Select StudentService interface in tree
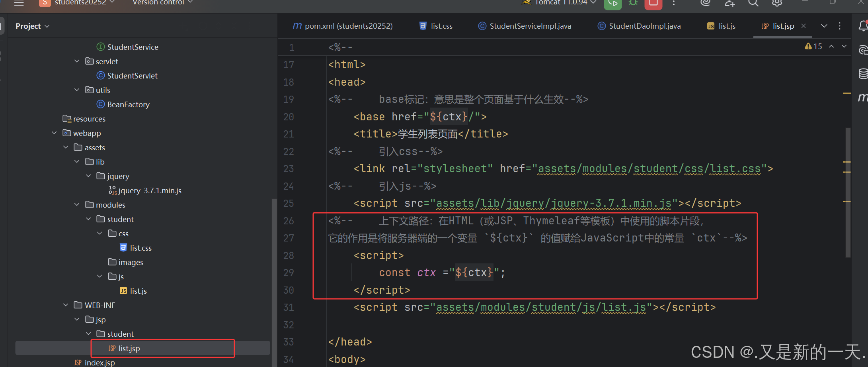 click(x=127, y=47)
